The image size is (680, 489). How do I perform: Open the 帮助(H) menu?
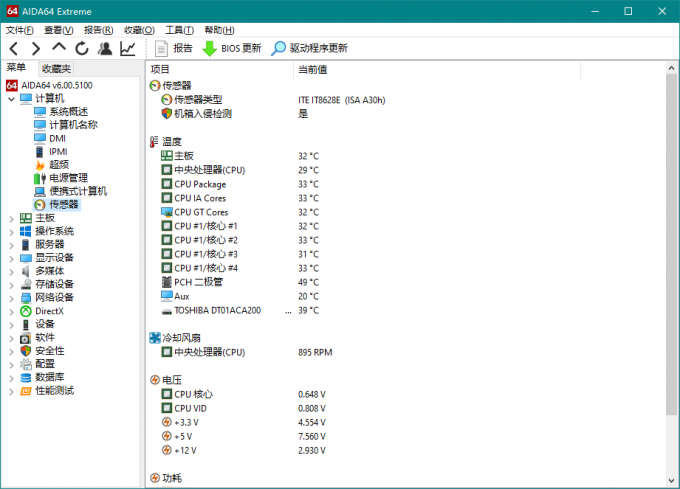pyautogui.click(x=219, y=30)
